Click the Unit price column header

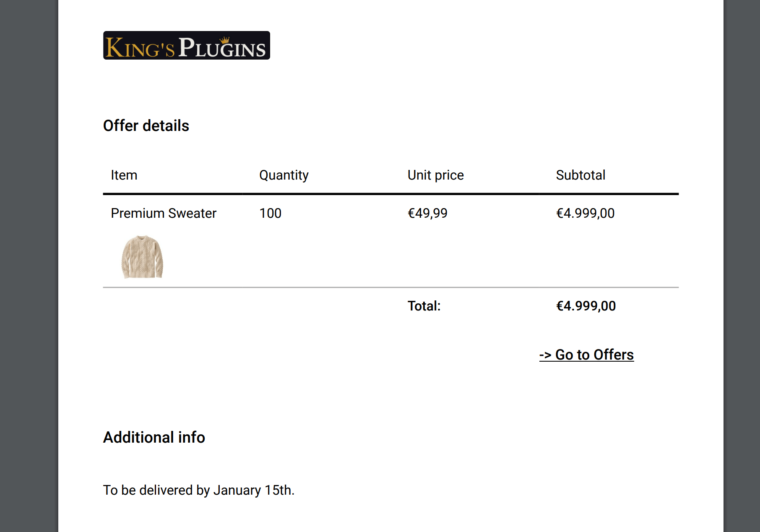(436, 175)
